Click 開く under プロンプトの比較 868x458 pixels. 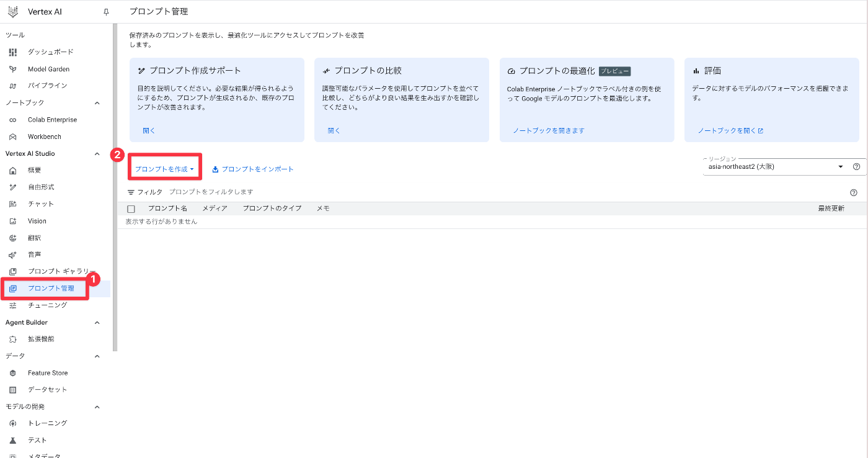[334, 131]
